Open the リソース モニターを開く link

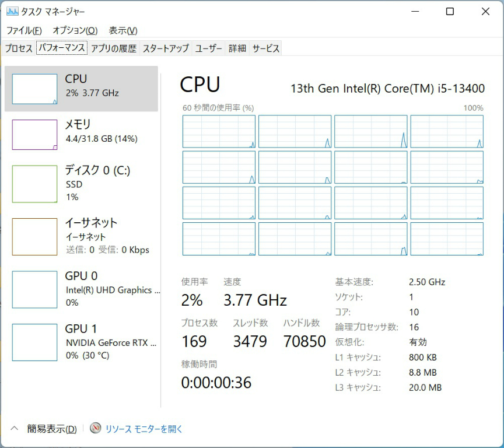point(144,429)
